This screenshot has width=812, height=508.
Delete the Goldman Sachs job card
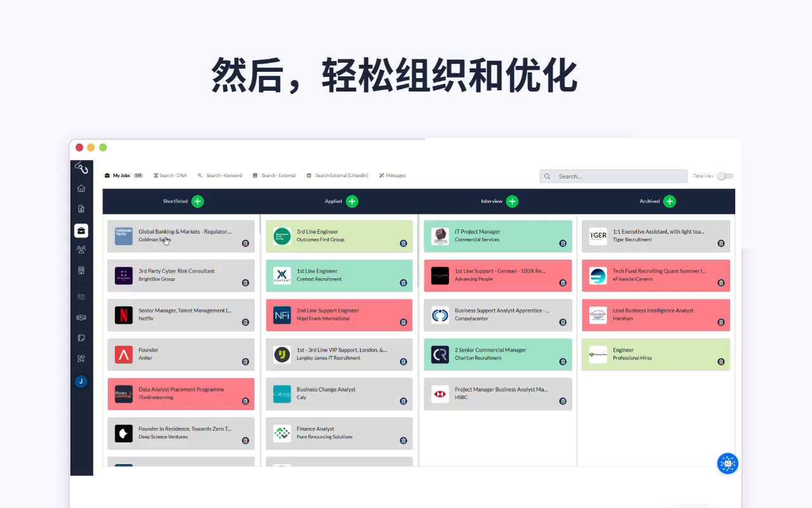tap(246, 243)
